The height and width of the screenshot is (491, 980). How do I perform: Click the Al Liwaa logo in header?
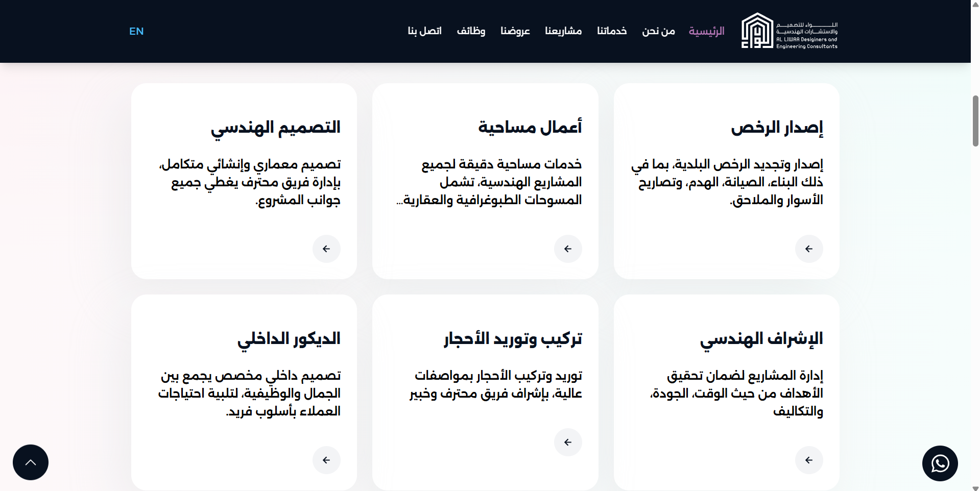(x=789, y=31)
